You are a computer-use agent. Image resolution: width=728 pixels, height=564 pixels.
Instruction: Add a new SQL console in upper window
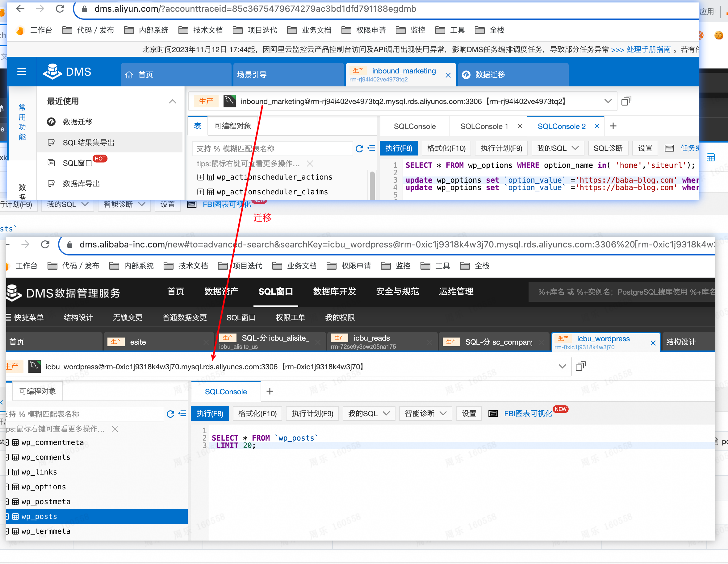tap(613, 126)
